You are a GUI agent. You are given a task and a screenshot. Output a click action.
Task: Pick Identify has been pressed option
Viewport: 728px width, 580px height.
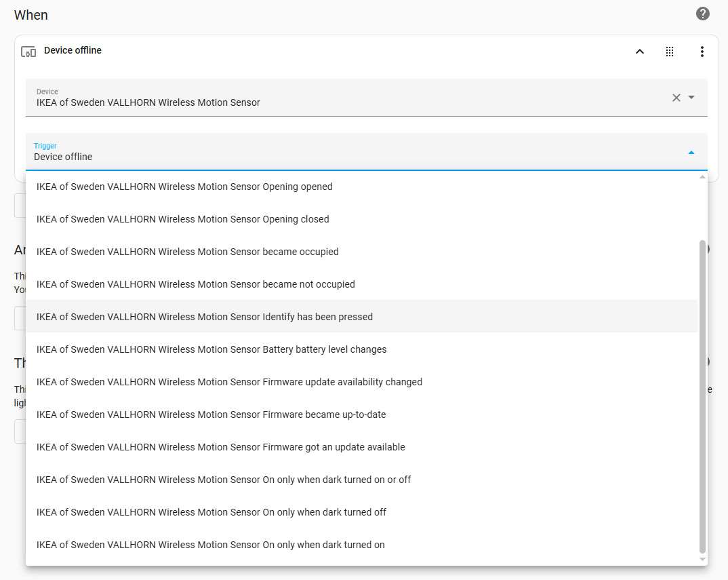tap(204, 317)
